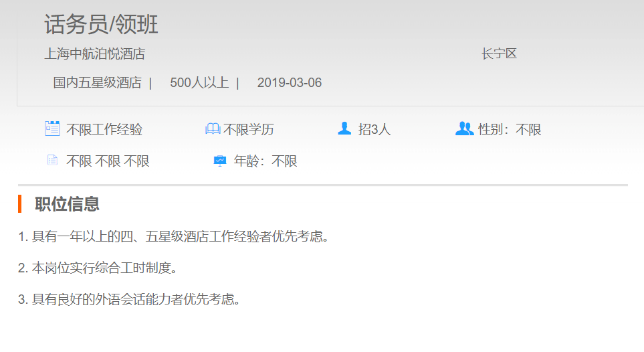Click the work experience icon
644x352 pixels.
52,128
